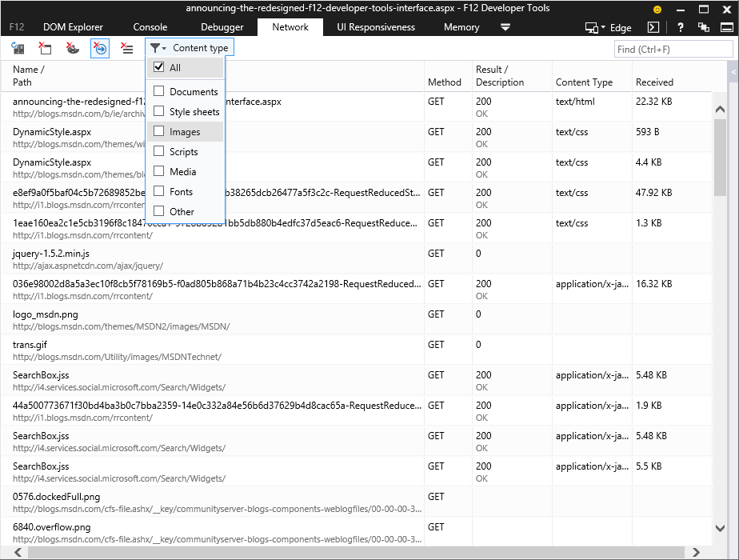Collapse the Content type filter dropdown
This screenshot has width=739, height=560.
(x=190, y=48)
